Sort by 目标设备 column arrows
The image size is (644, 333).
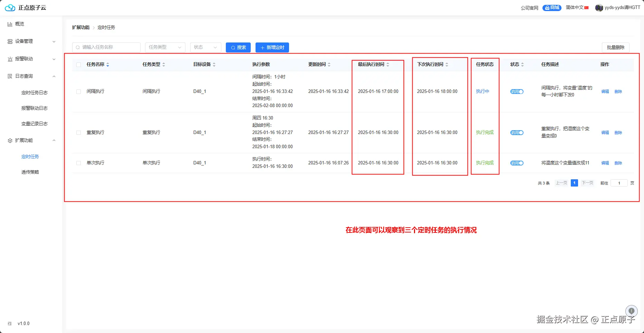pos(214,65)
